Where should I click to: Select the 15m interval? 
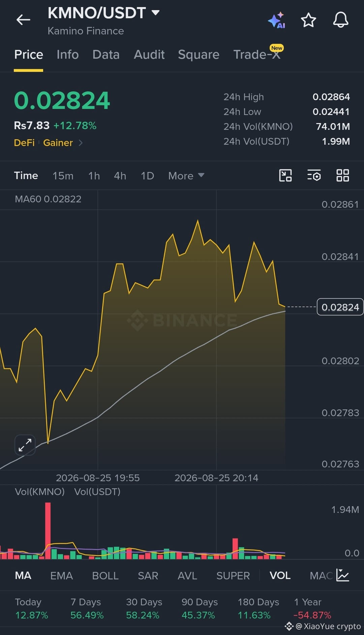click(x=63, y=176)
